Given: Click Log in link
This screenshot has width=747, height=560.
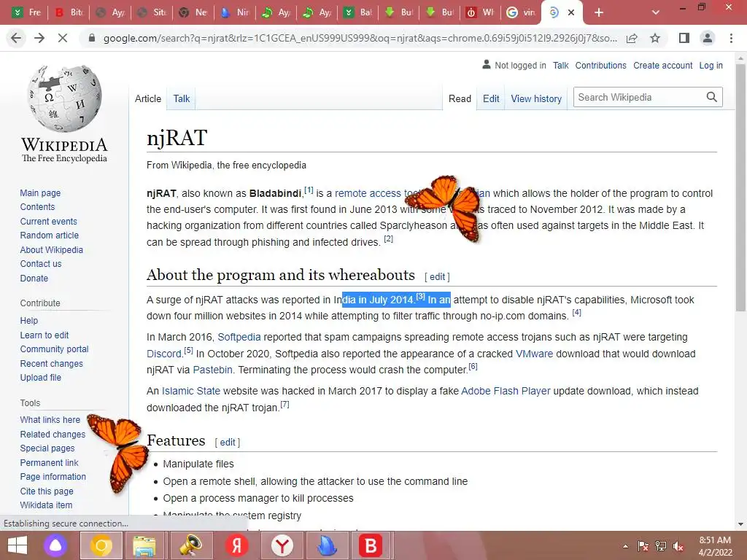Looking at the screenshot, I should (x=711, y=65).
